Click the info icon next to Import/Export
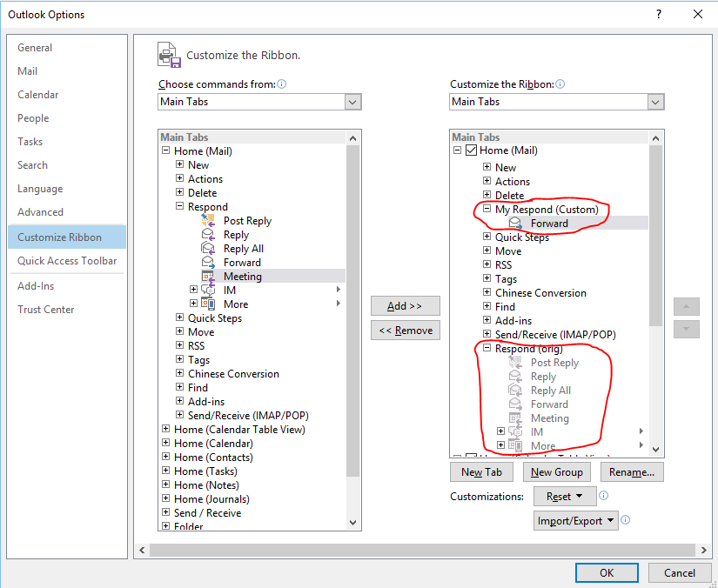This screenshot has height=588, width=718. (x=626, y=520)
